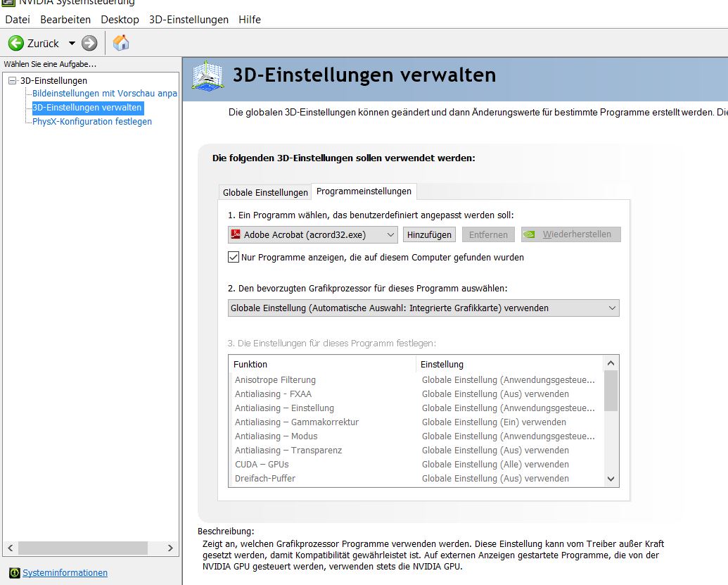This screenshot has width=728, height=585.
Task: Open the Systeminformationen link
Action: [x=65, y=572]
